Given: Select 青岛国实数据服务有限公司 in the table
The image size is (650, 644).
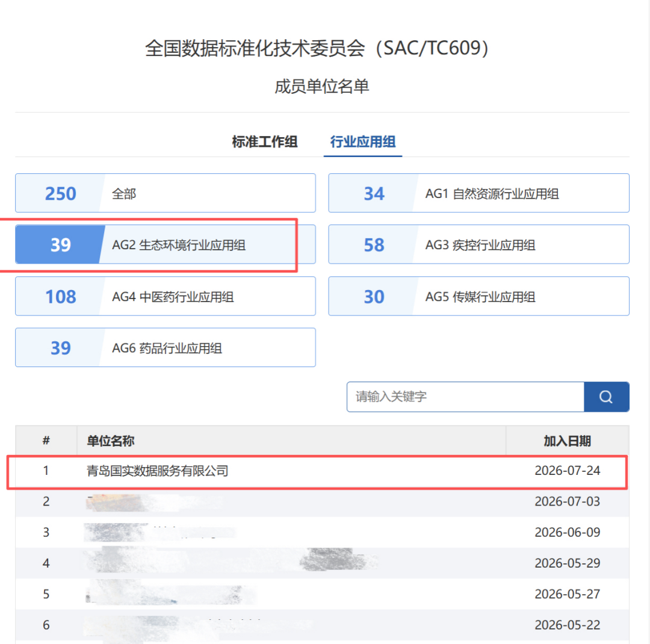Looking at the screenshot, I should point(158,471).
